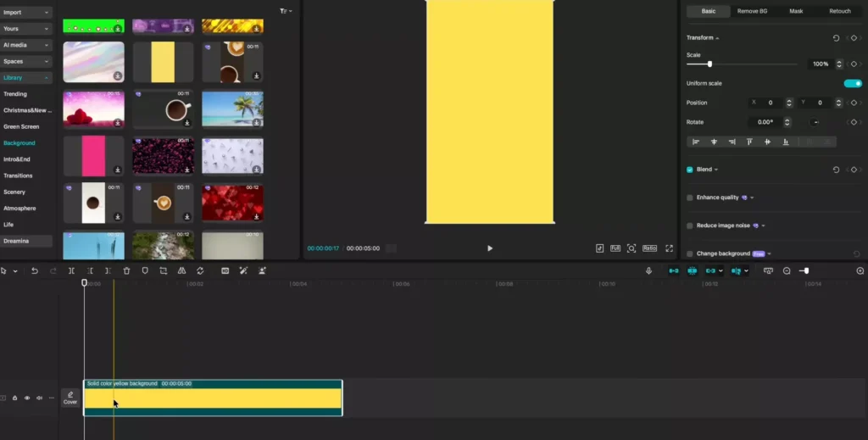The image size is (868, 440).
Task: Open the selection tool mode dropdown arrow
Action: pos(15,271)
